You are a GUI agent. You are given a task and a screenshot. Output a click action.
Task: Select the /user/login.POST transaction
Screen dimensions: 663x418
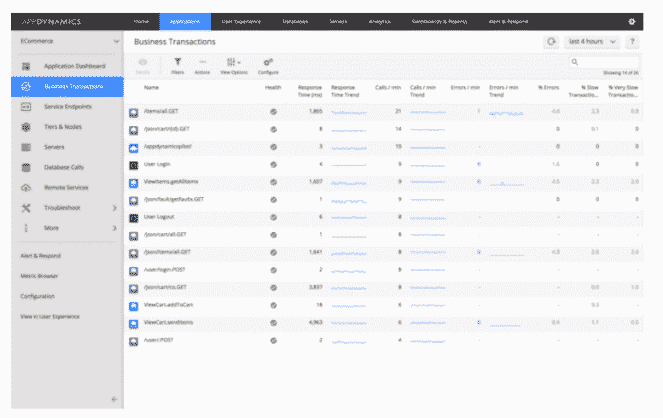[x=164, y=270]
